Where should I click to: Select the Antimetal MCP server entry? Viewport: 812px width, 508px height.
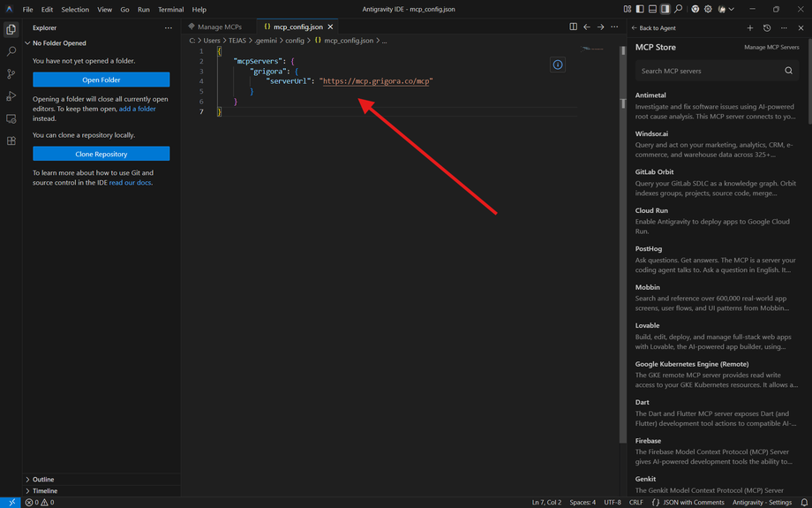[x=718, y=106]
